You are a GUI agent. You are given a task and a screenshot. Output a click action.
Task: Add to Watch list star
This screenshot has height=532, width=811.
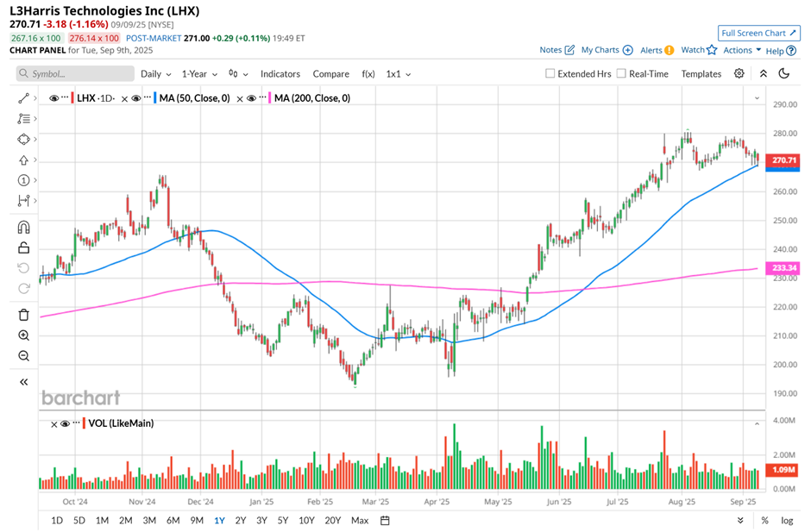click(699, 50)
